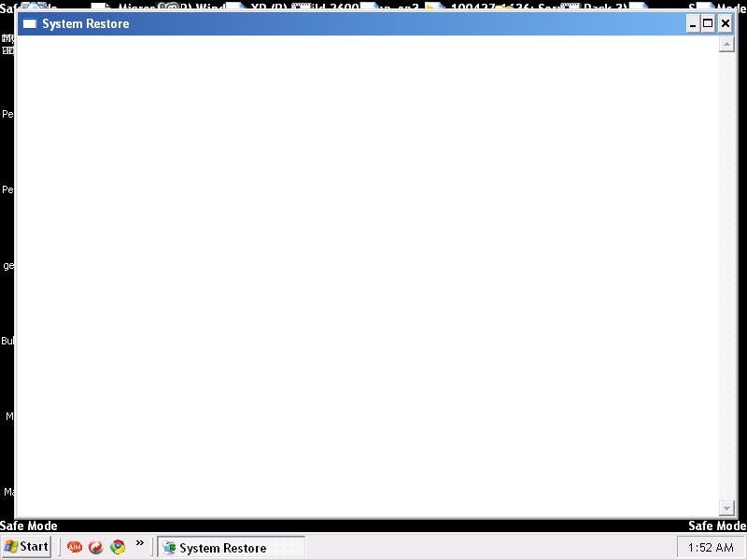The image size is (747, 560).
Task: Minimize the System Restore window
Action: 693,24
